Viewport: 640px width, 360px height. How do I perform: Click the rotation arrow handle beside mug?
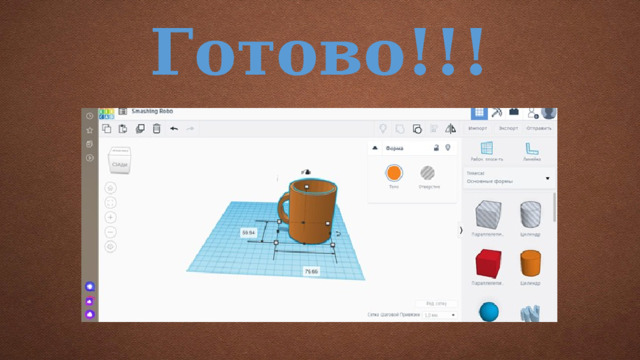tap(338, 233)
